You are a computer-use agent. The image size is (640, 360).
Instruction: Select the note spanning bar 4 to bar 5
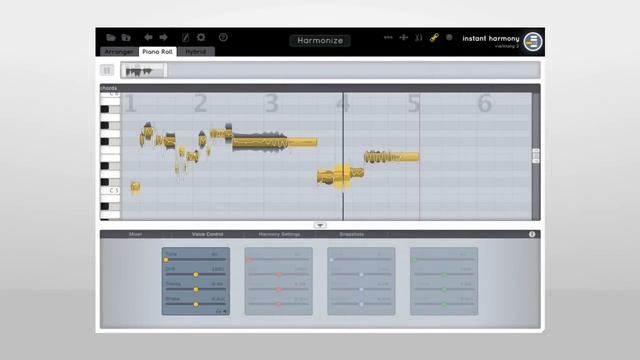(x=391, y=157)
